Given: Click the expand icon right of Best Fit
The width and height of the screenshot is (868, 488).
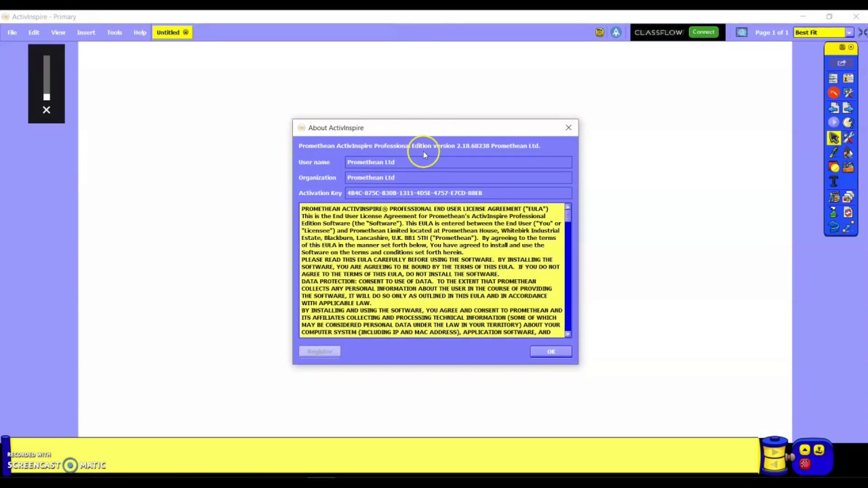Looking at the screenshot, I should pos(863,33).
